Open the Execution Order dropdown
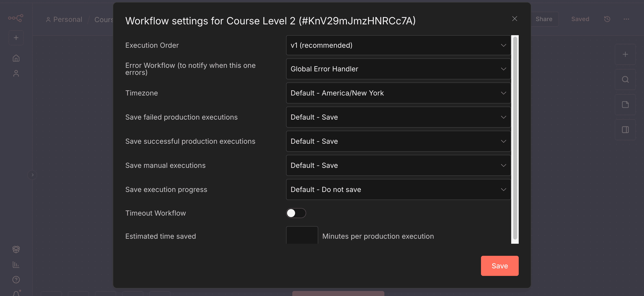The width and height of the screenshot is (644, 296). 398,45
